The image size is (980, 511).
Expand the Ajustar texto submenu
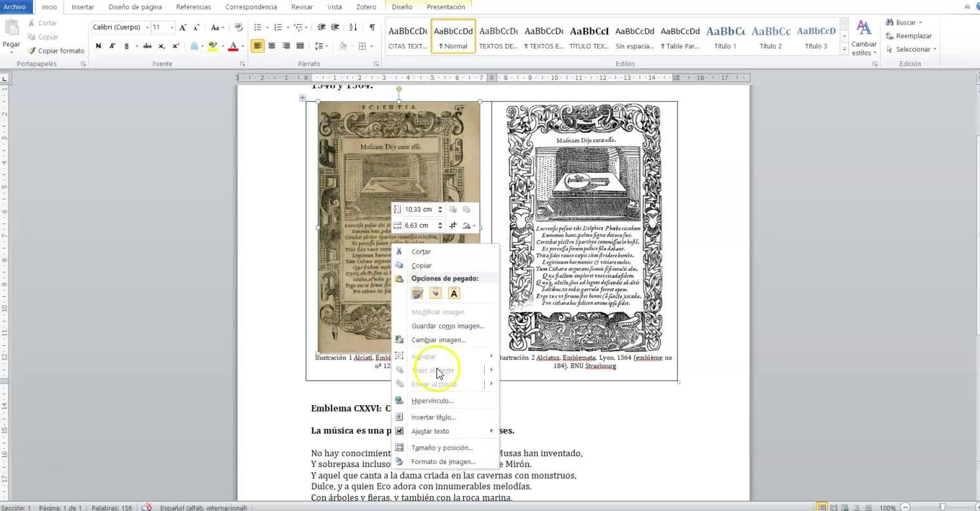430,432
